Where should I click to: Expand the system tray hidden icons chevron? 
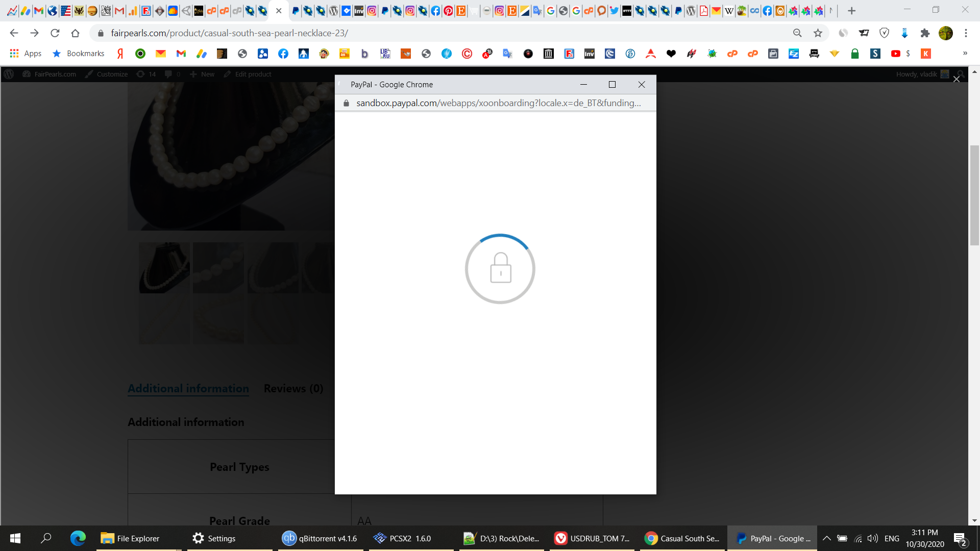(827, 538)
